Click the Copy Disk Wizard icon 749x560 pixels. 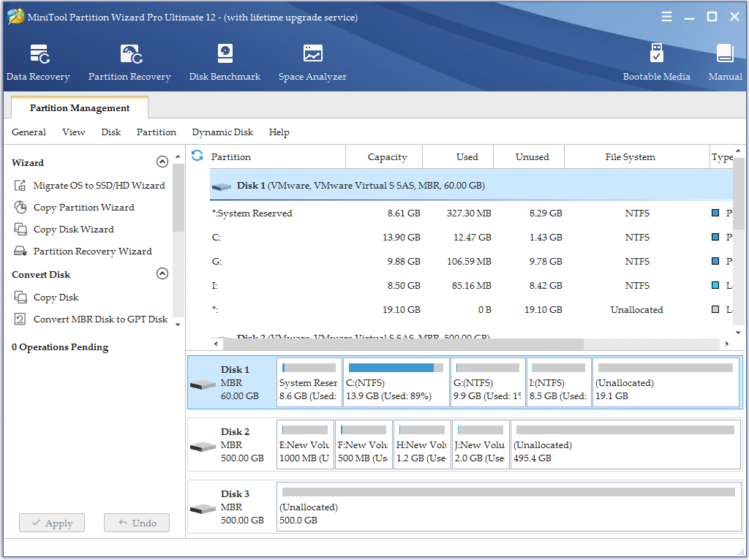[x=20, y=229]
